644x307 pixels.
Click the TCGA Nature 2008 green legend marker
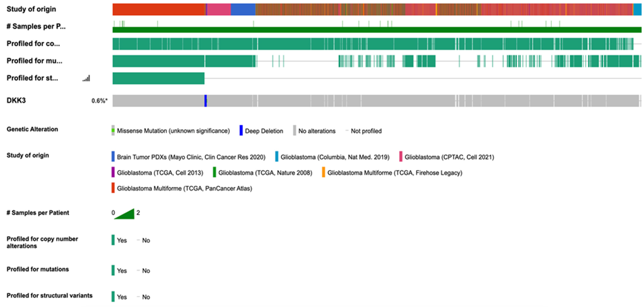(214, 172)
